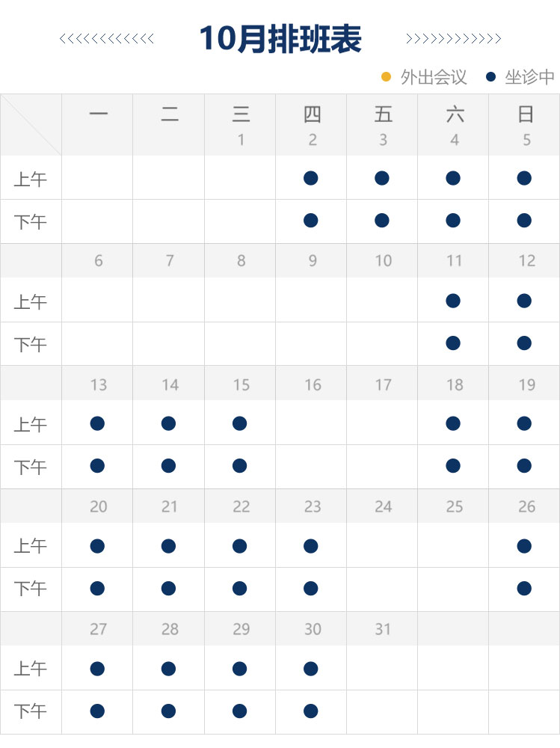Click the morning dot for October 2
Screen dimensions: 560x748
coord(311,178)
